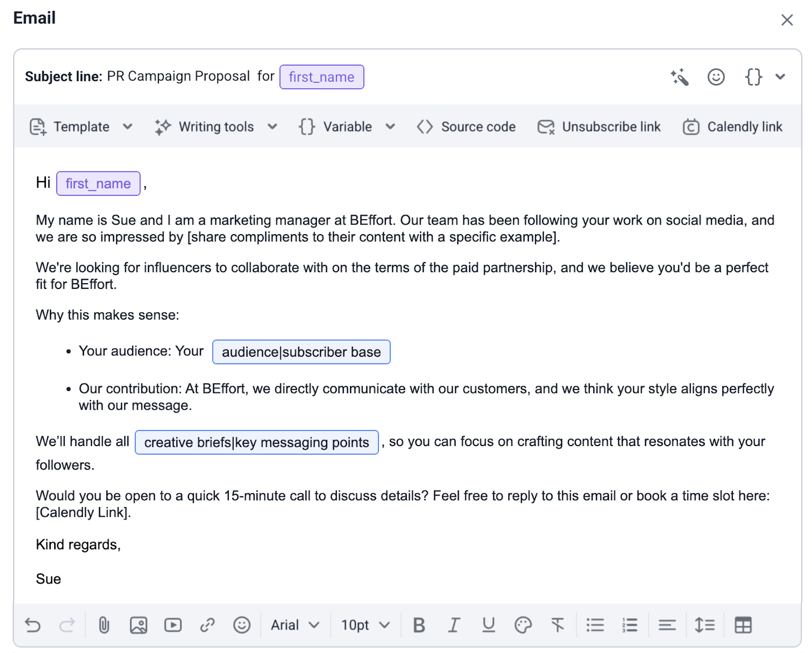Open the text color palette
The height and width of the screenshot is (653, 812).
[523, 625]
